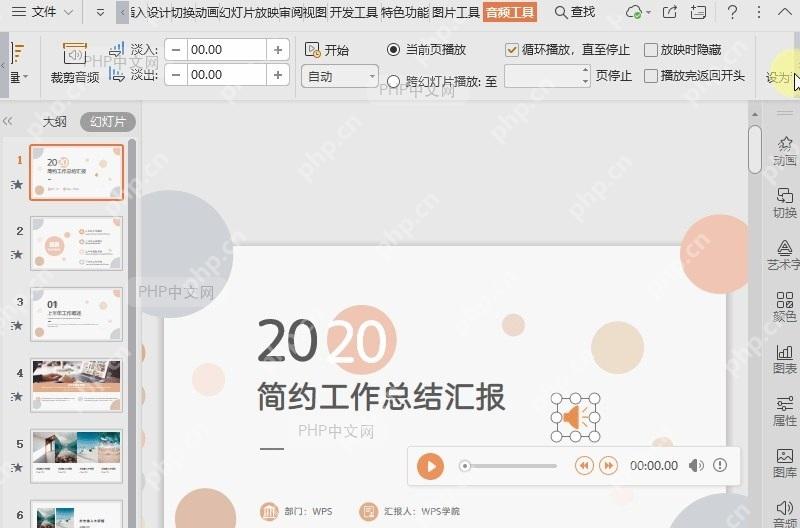Select 跨幻灯片播放 radio button
Screen dimensions: 800x528
click(393, 81)
